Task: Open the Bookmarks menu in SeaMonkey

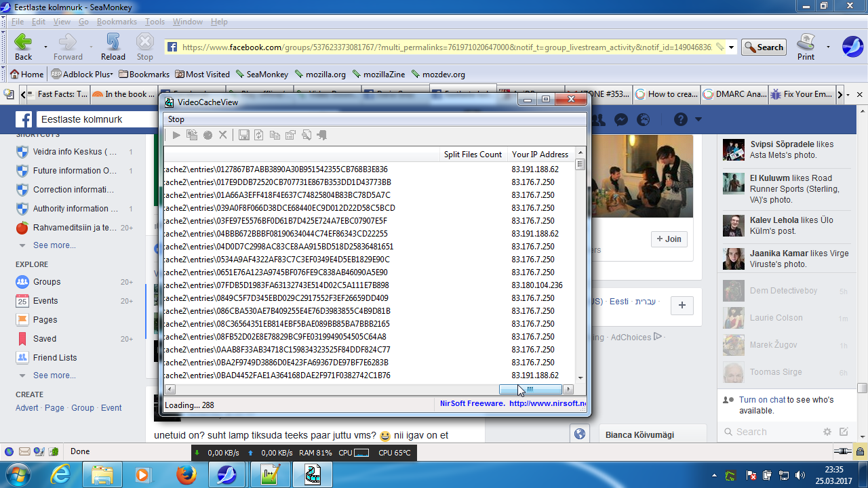Action: [117, 22]
